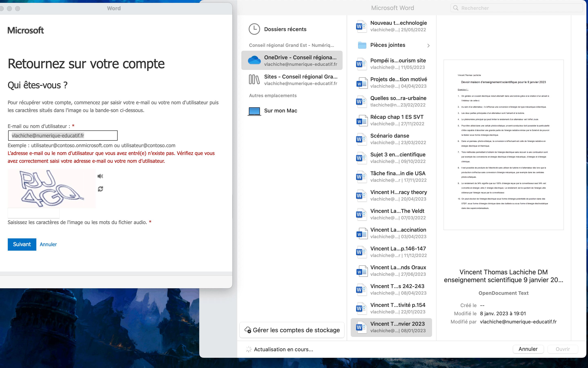Click the Tâche fina...in die USA file icon
Screen dimensions: 588x368
click(x=361, y=177)
